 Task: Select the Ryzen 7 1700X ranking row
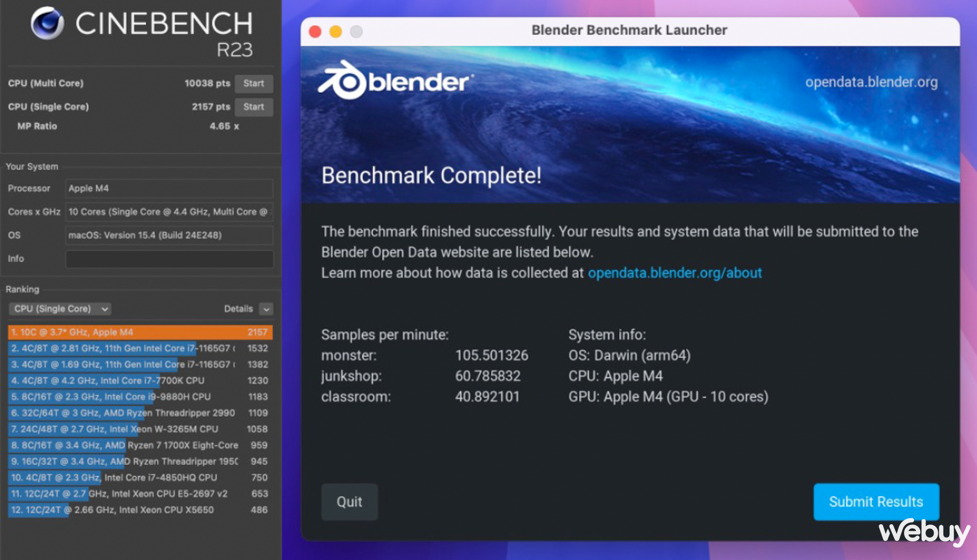140,446
